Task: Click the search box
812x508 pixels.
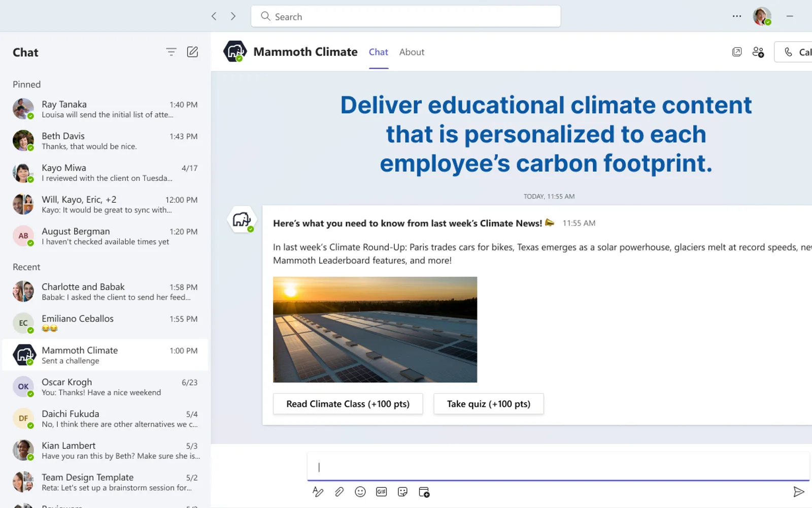Action: [x=406, y=16]
